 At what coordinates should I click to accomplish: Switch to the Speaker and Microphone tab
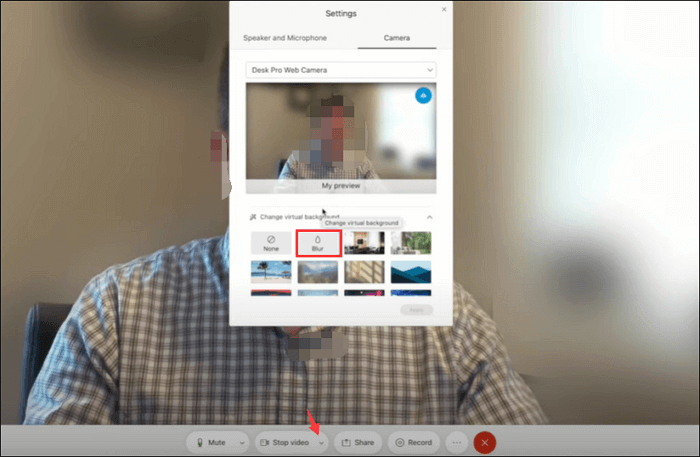point(284,38)
